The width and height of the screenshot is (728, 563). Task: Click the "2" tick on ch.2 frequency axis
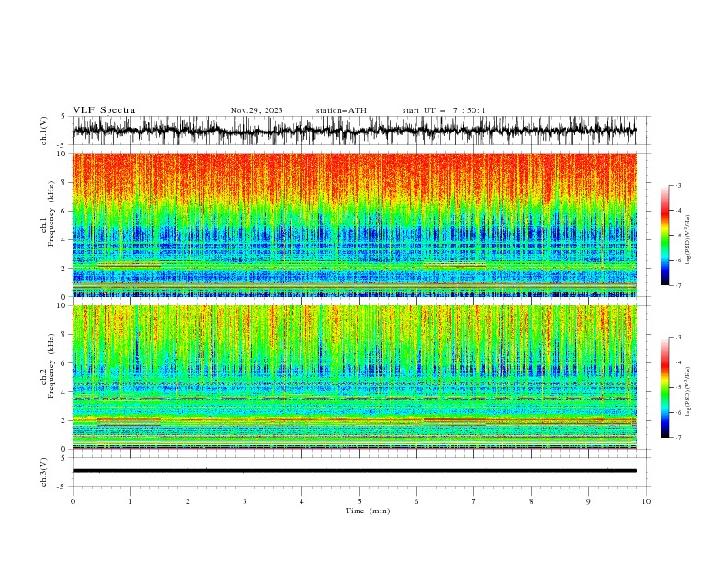click(x=63, y=420)
